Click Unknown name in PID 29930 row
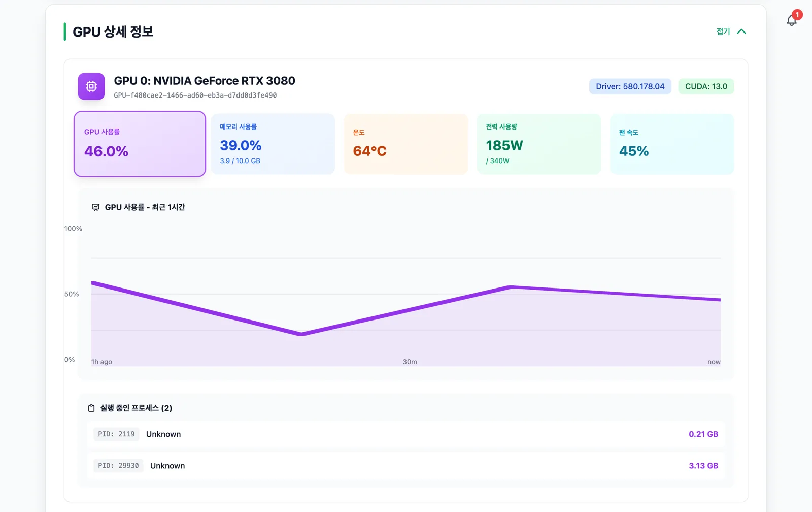 (x=167, y=466)
